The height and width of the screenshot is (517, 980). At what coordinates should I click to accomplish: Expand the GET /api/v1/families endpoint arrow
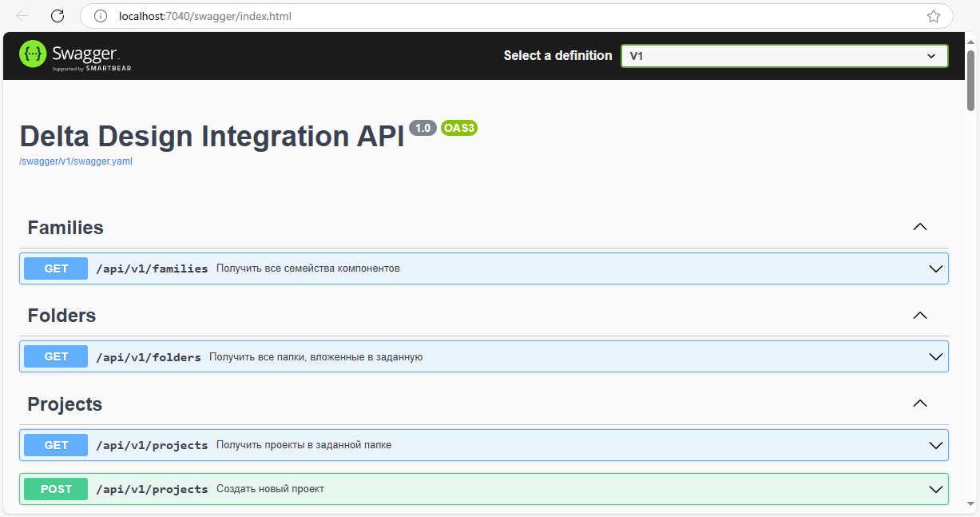click(936, 269)
